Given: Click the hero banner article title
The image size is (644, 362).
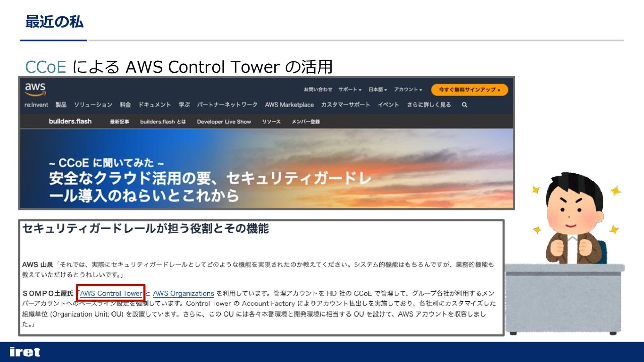Looking at the screenshot, I should [x=210, y=187].
